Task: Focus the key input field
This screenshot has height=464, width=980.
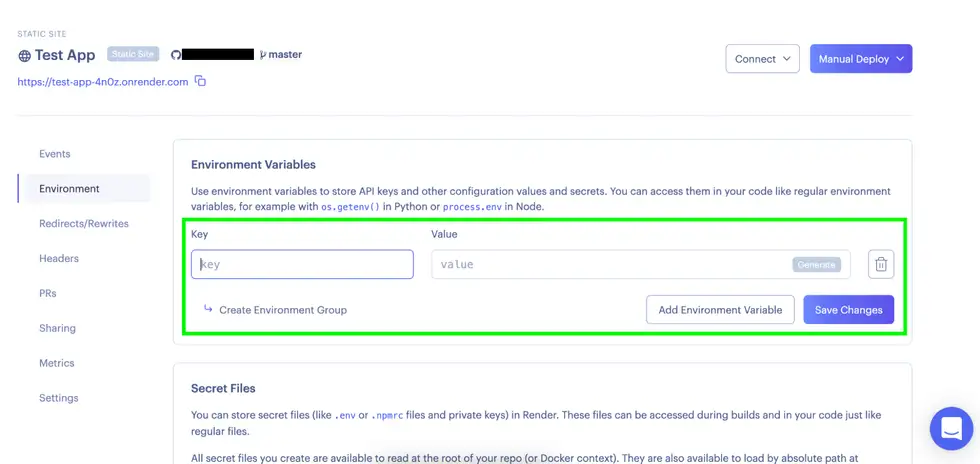Action: (302, 264)
